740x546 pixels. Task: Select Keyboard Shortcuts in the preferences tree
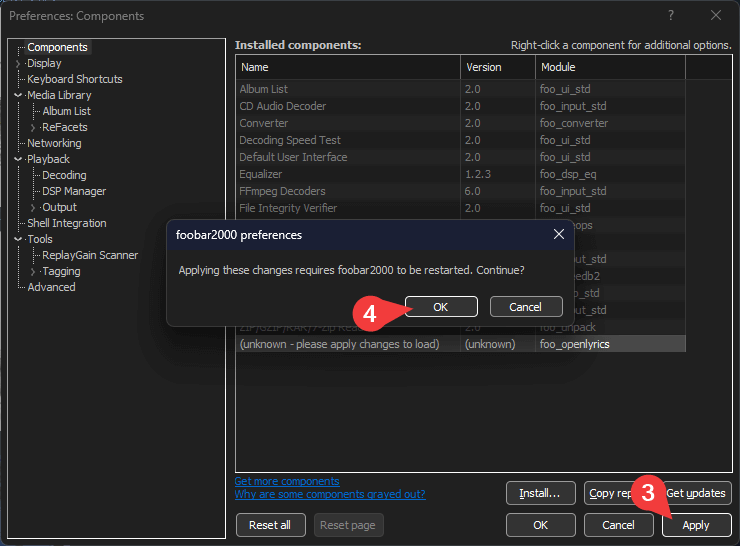click(74, 79)
